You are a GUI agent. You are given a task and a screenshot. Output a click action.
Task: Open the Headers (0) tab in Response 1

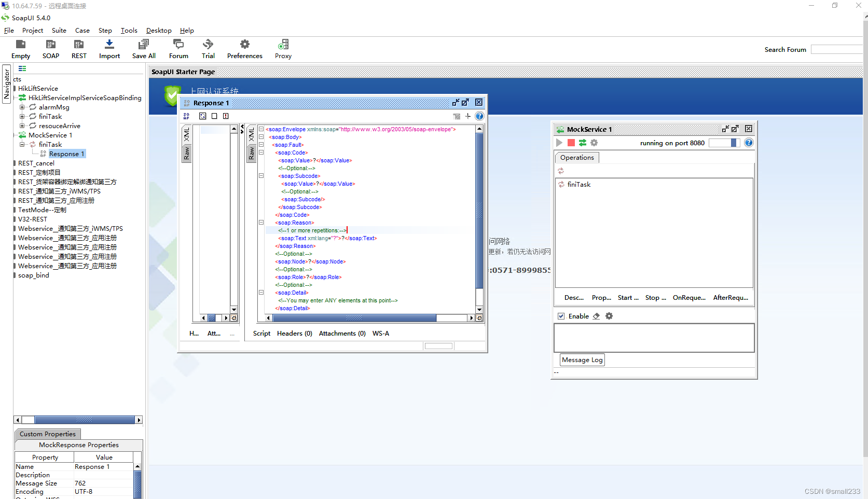pyautogui.click(x=295, y=334)
